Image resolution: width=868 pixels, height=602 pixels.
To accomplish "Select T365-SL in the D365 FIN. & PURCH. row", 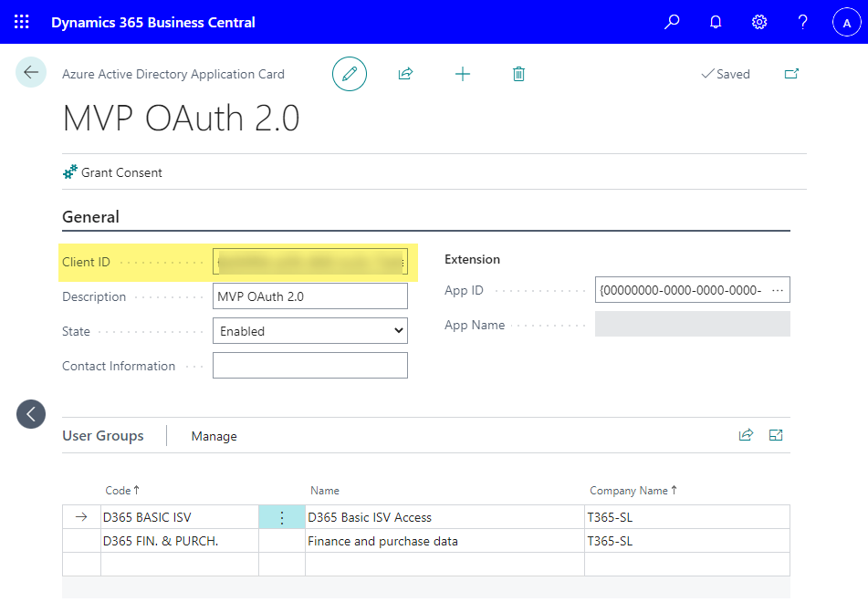I will (x=687, y=541).
